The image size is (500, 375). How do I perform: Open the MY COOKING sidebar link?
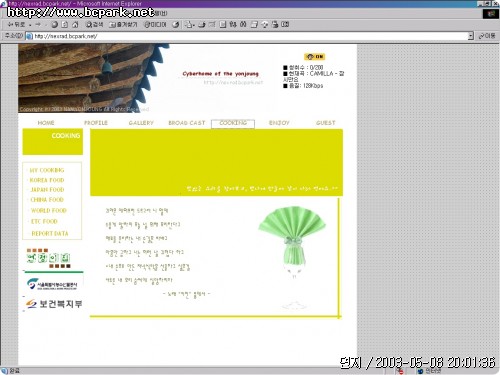tap(47, 170)
